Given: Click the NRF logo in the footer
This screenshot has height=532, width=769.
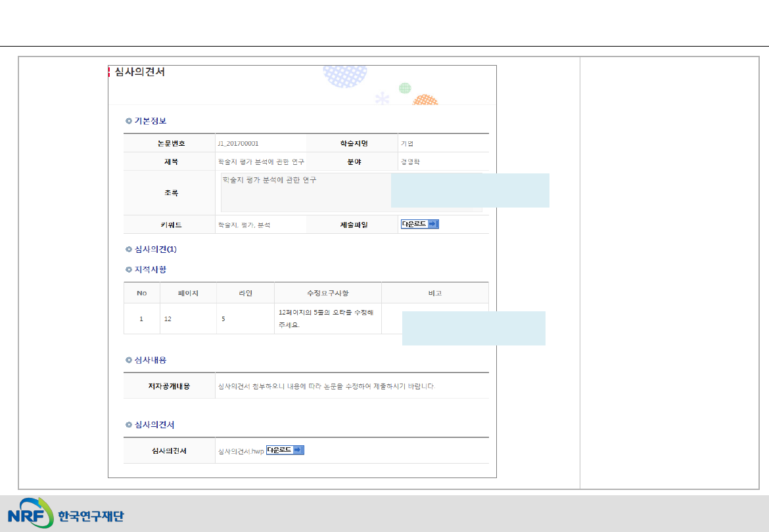Looking at the screenshot, I should (31, 513).
